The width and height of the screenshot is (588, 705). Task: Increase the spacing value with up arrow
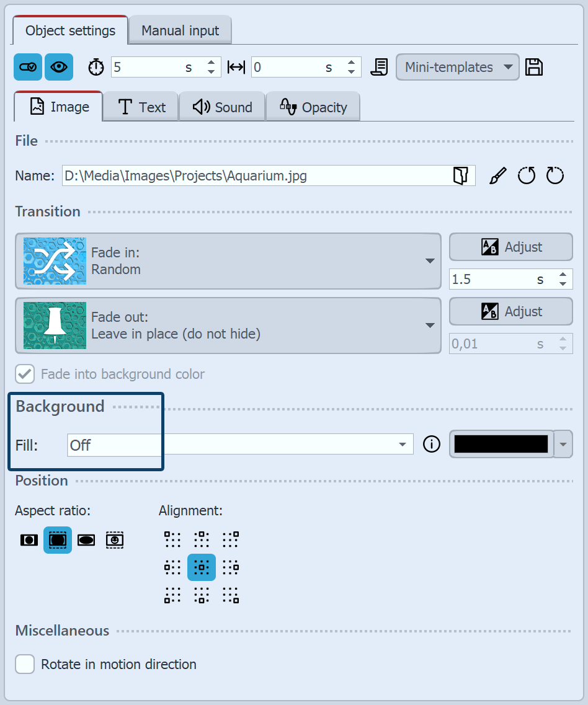pyautogui.click(x=351, y=63)
